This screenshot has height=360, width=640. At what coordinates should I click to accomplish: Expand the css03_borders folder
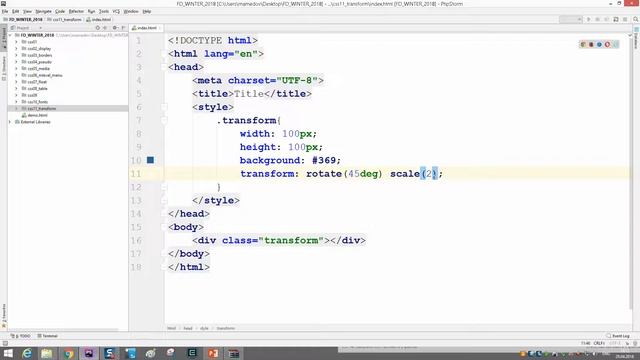click(16, 55)
